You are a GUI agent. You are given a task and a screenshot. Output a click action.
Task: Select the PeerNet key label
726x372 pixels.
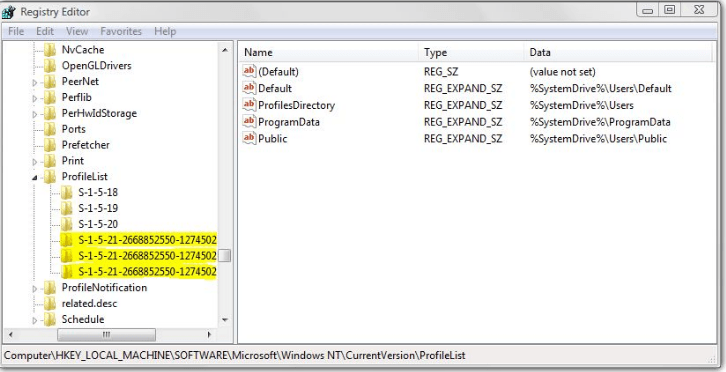(x=80, y=81)
